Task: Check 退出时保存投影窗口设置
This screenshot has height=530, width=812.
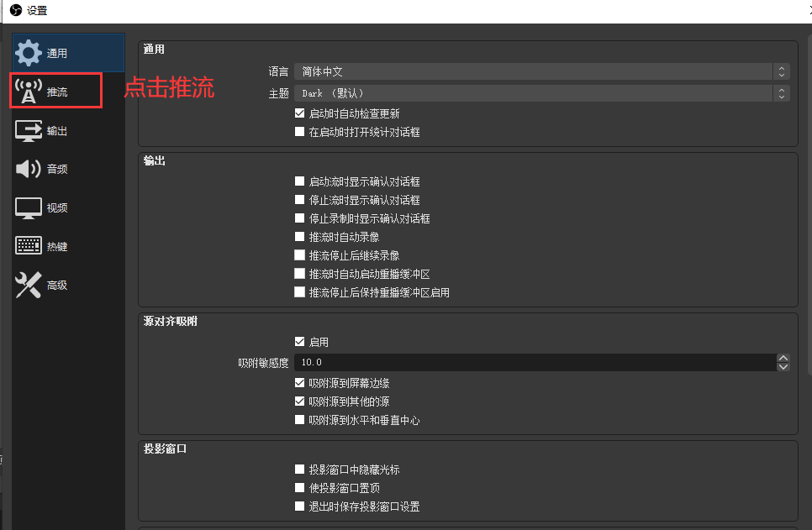Action: pos(299,506)
